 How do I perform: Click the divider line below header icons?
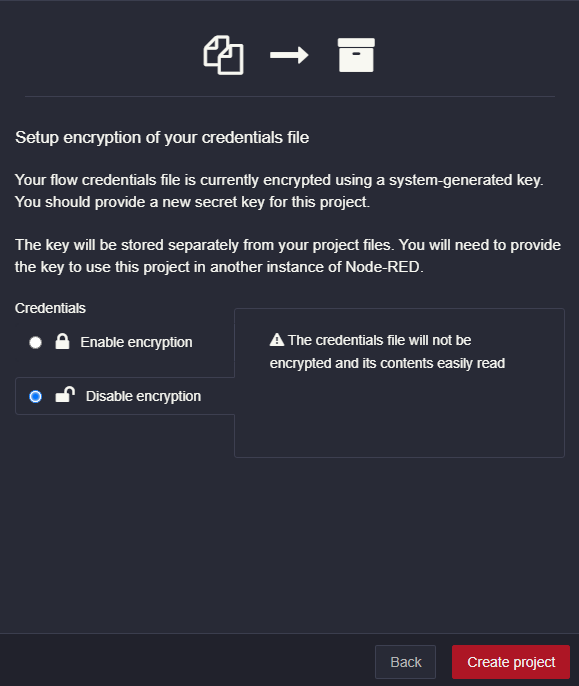coord(290,96)
